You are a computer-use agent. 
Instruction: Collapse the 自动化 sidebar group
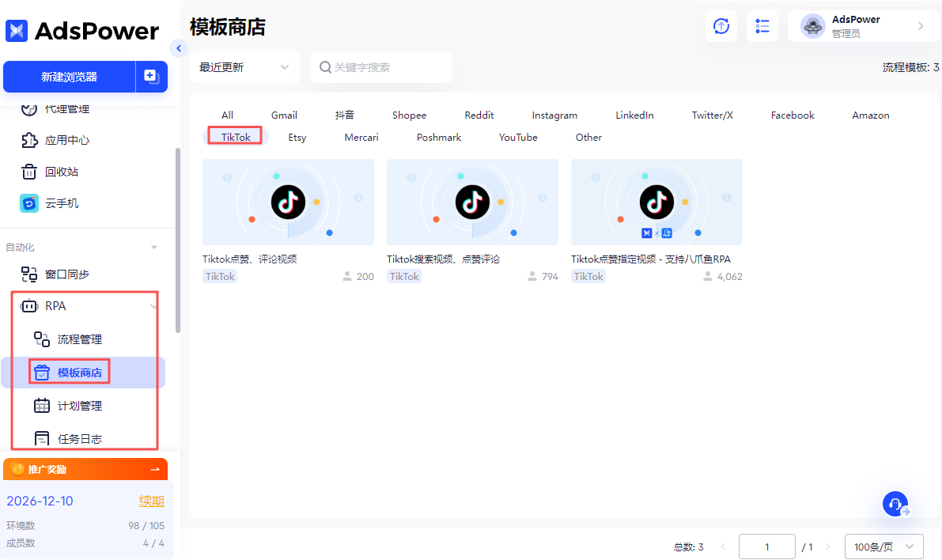coord(155,246)
